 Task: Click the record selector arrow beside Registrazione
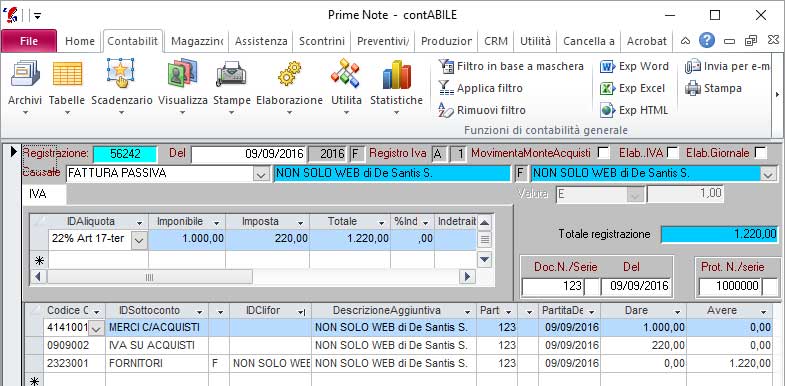[14, 152]
